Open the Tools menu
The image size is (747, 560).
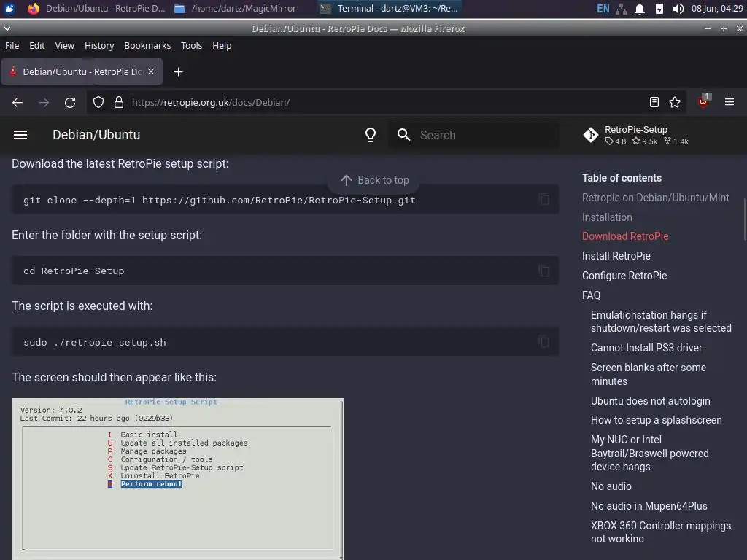point(192,46)
